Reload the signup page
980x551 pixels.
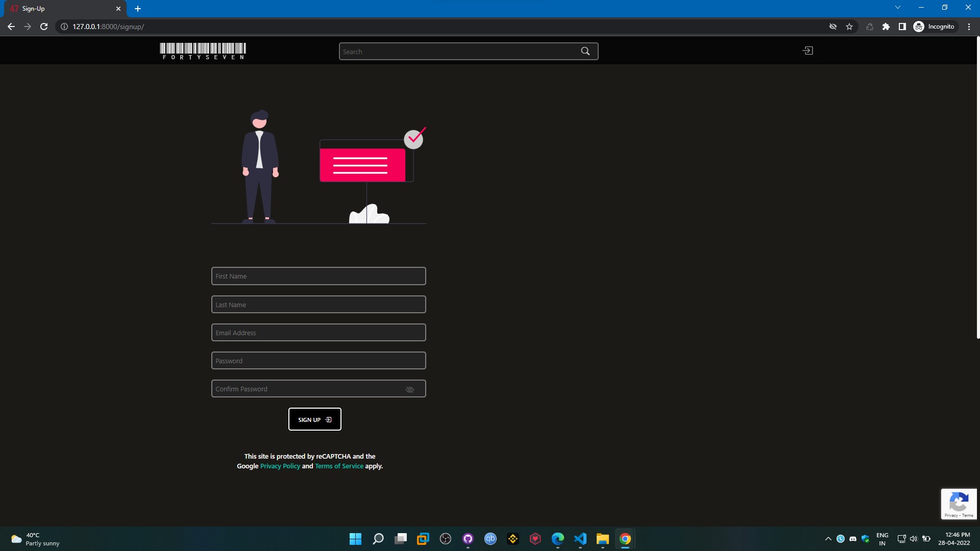tap(44, 27)
